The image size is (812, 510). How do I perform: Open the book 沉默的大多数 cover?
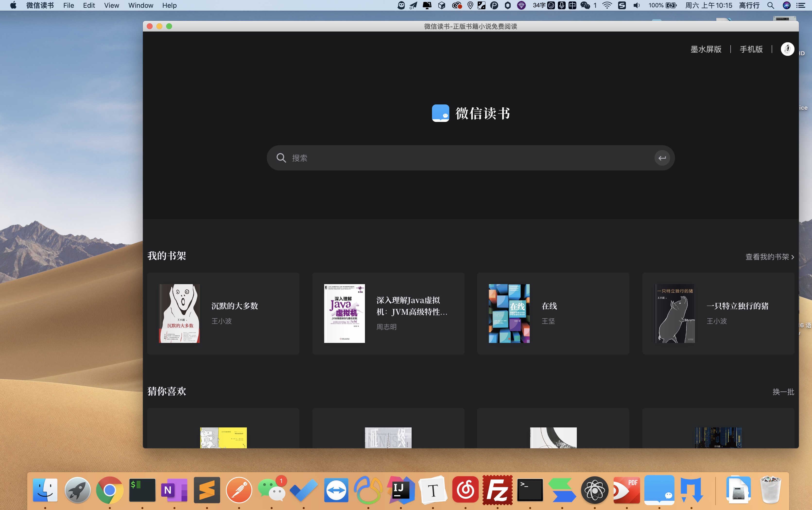click(179, 314)
